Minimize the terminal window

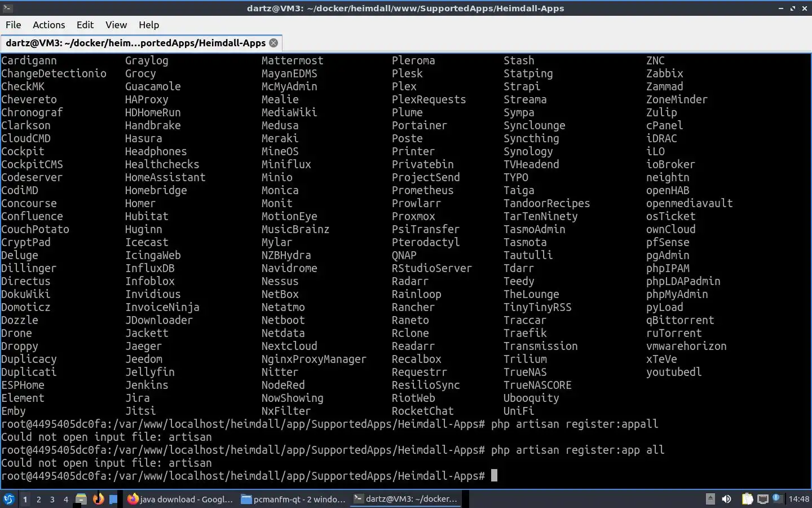click(x=781, y=8)
